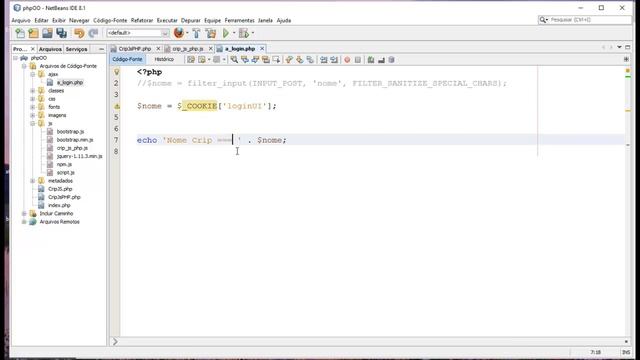Click the Build Project hammer icon

(196, 33)
